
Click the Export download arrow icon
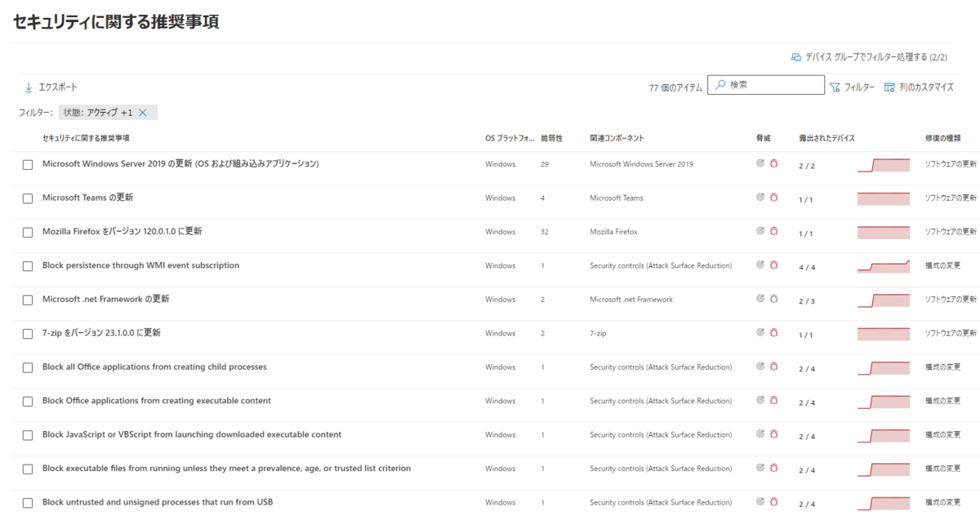click(29, 87)
